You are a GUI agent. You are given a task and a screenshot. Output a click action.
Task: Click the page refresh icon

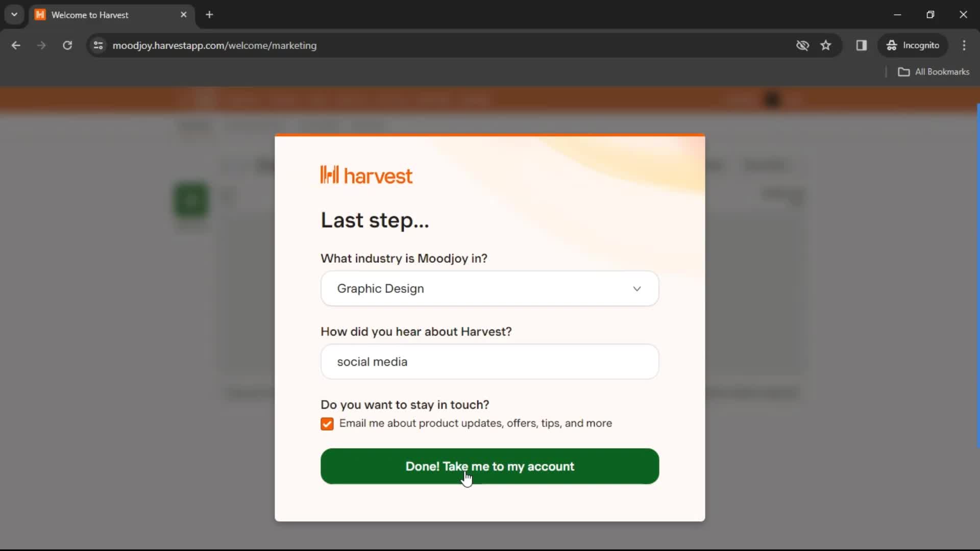(67, 45)
